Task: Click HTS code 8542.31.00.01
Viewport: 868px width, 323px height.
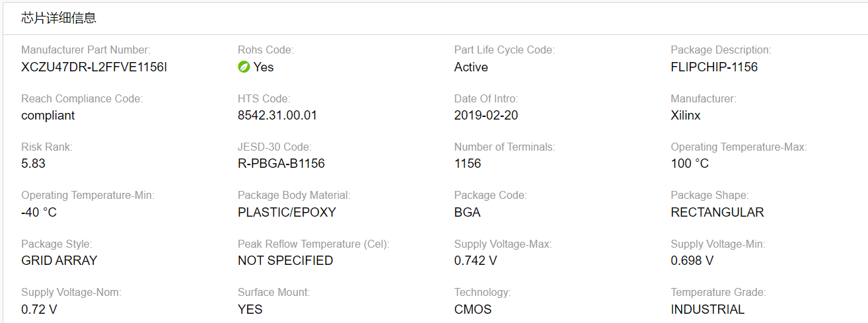Action: tap(277, 116)
